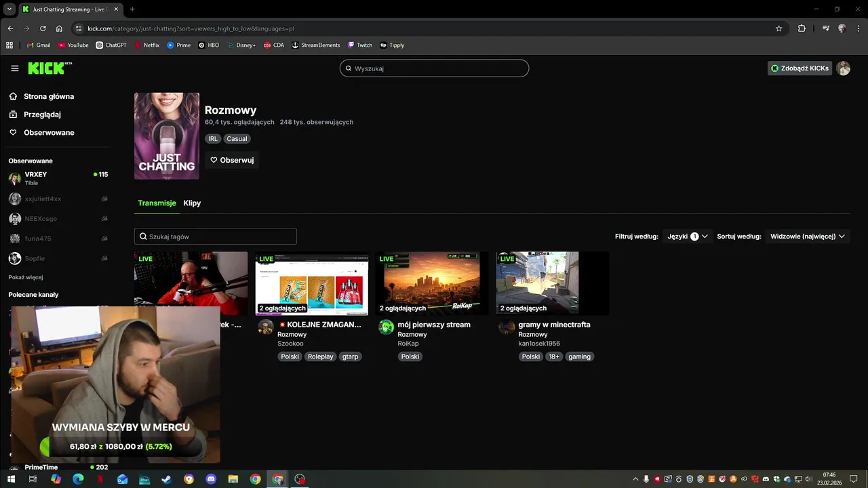
Task: Click the Strona główna home icon
Action: 13,96
